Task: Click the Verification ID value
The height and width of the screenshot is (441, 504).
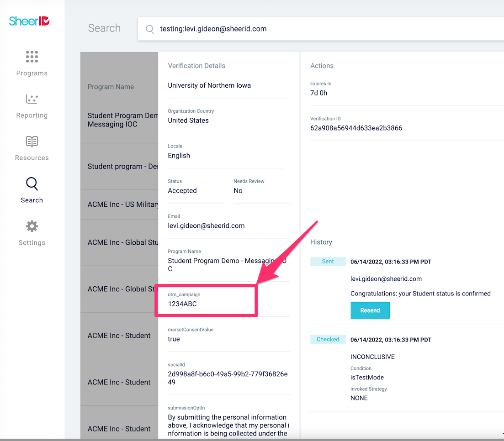Action: coord(356,128)
